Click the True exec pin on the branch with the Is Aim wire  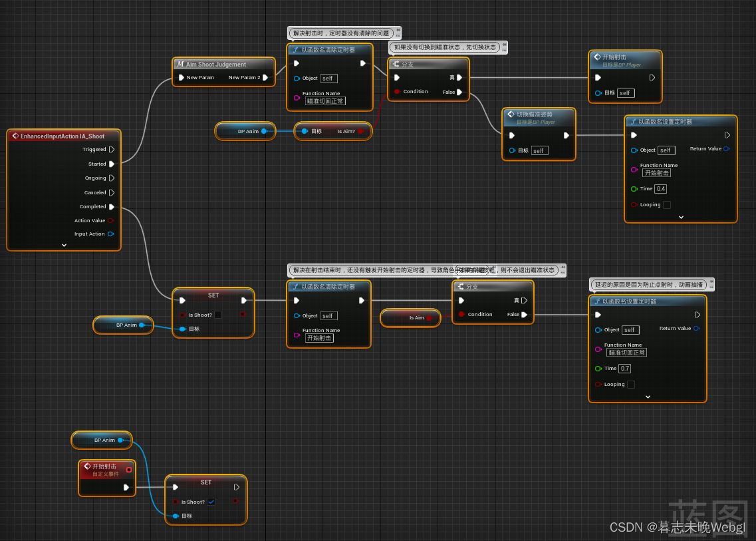pyautogui.click(x=523, y=301)
